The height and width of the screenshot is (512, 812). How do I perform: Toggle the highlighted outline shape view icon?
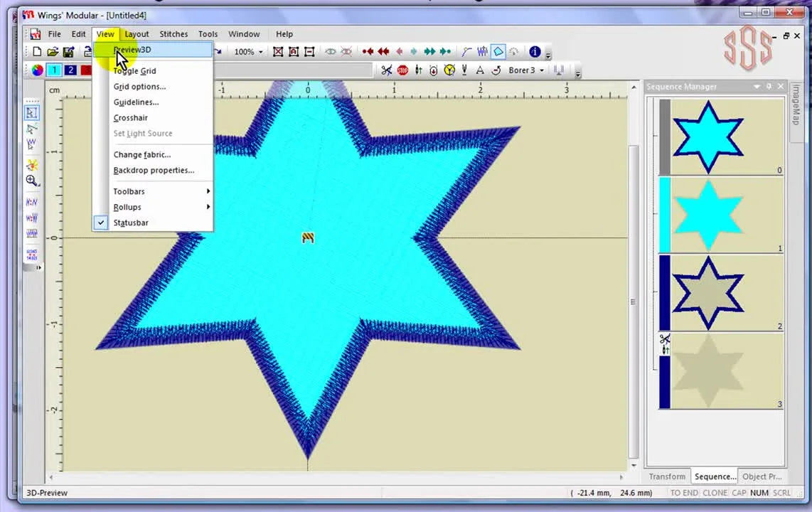pyautogui.click(x=498, y=52)
